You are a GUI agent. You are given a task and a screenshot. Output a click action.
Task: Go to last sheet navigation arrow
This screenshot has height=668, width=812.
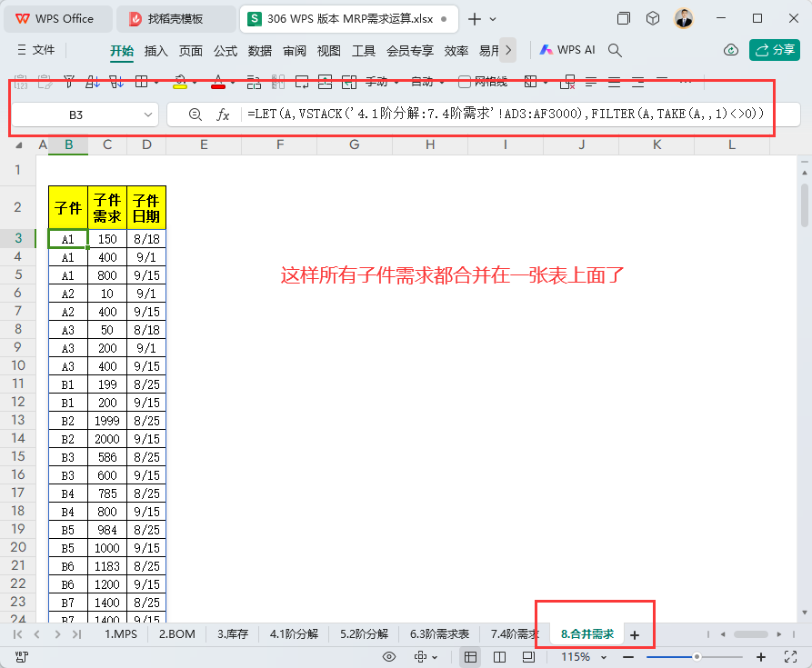coord(76,633)
